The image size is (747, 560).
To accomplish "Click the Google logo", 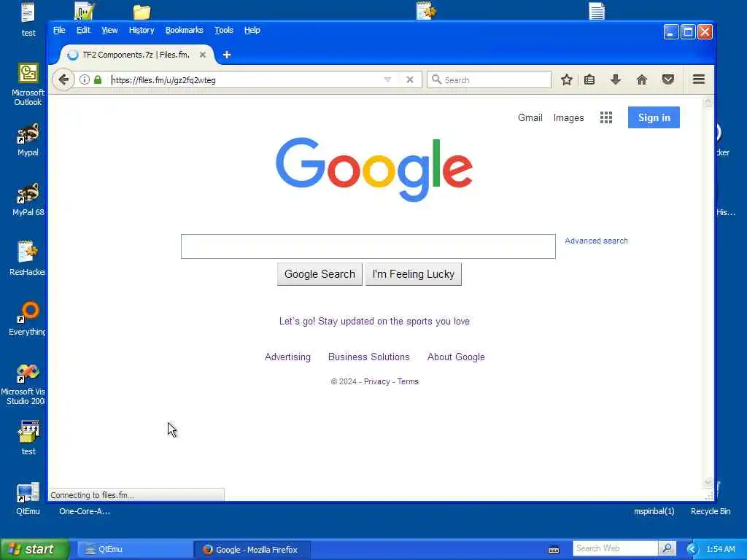I will tap(374, 169).
